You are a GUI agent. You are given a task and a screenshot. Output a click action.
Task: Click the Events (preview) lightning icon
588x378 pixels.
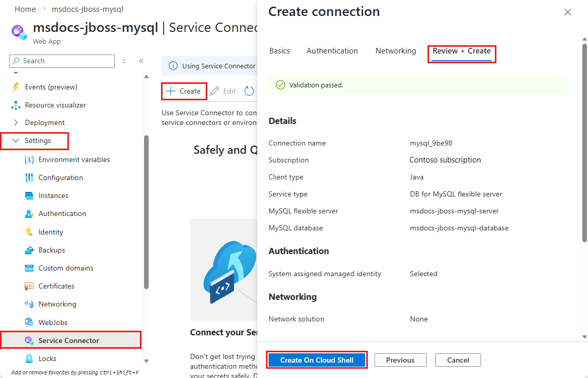[15, 87]
